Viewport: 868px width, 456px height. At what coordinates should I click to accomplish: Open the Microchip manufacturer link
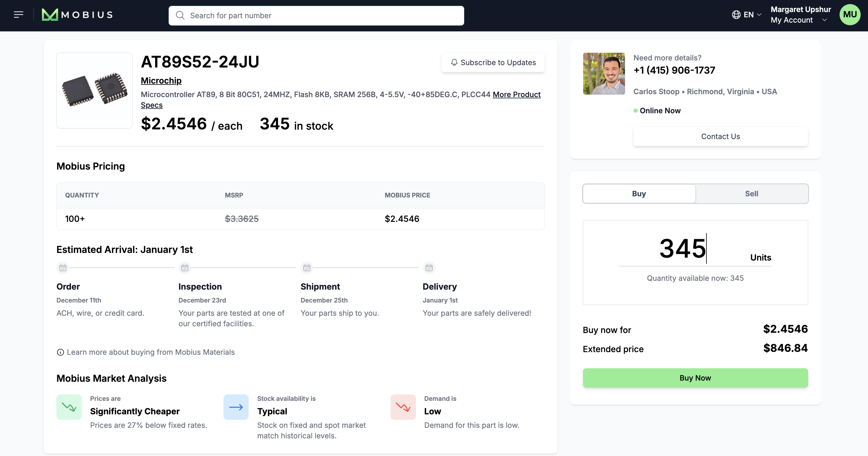(161, 81)
